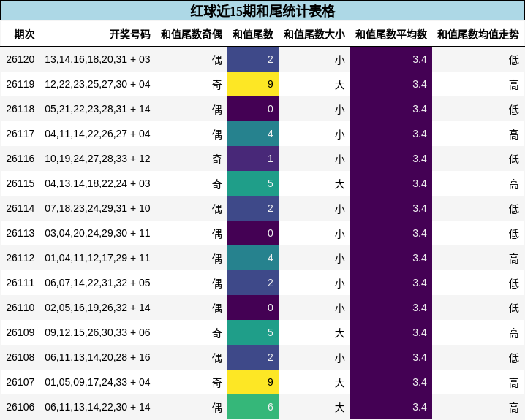Image resolution: width=525 pixels, height=420 pixels.
Task: Click purple tail-value cell 1 in row 26116
Action: tap(253, 159)
